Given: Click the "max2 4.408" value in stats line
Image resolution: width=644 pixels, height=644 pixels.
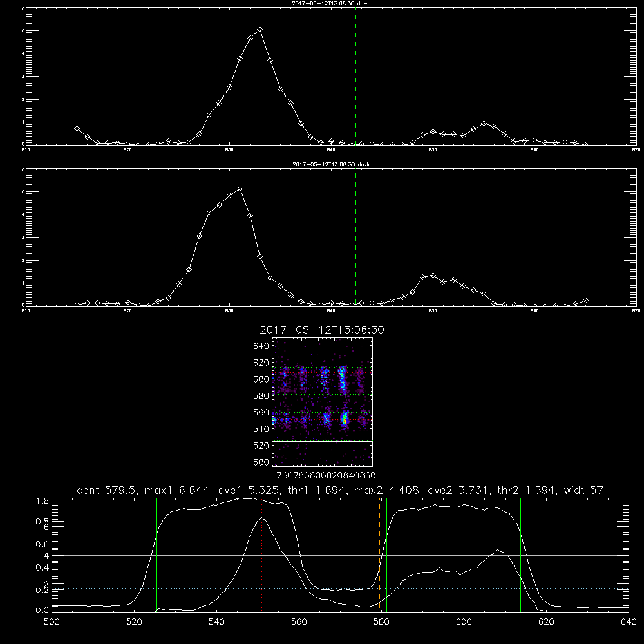Looking at the screenshot, I should point(387,490).
